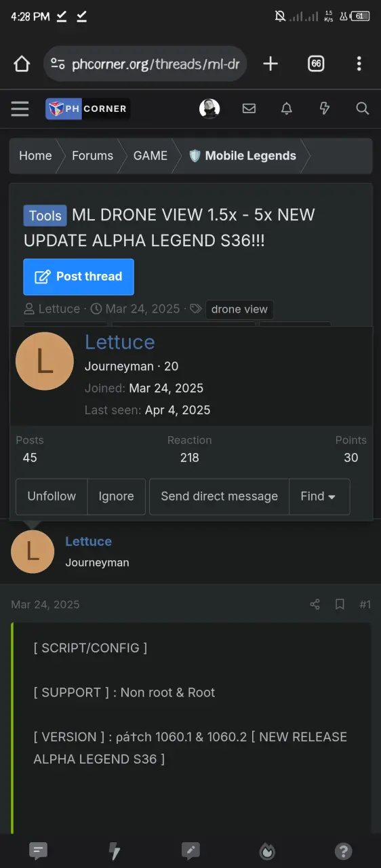Open post date Mar 24, 2025 link
381x868 pixels.
click(x=45, y=604)
